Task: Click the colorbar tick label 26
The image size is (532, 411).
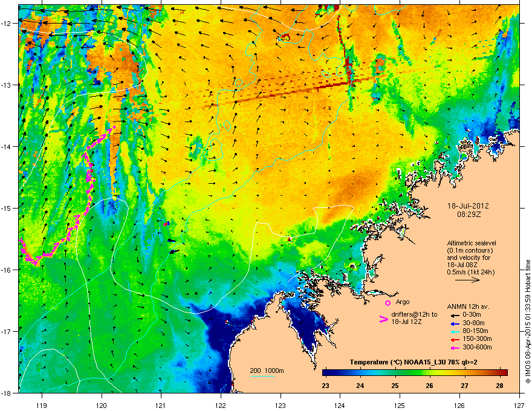Action: tap(430, 386)
